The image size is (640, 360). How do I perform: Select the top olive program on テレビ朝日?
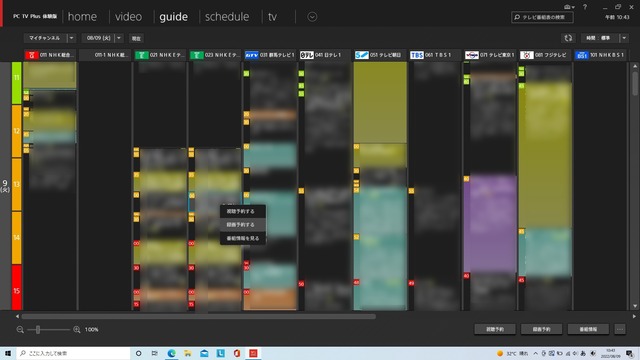click(x=380, y=102)
